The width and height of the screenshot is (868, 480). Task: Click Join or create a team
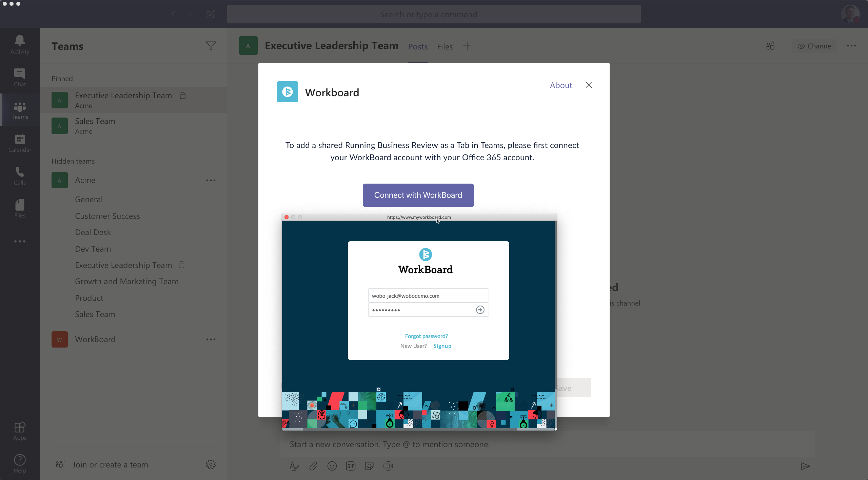[110, 465]
